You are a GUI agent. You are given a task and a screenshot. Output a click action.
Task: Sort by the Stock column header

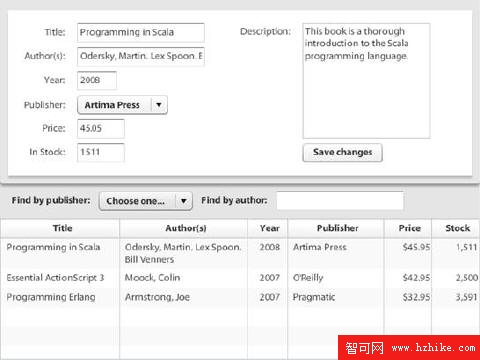click(x=456, y=228)
